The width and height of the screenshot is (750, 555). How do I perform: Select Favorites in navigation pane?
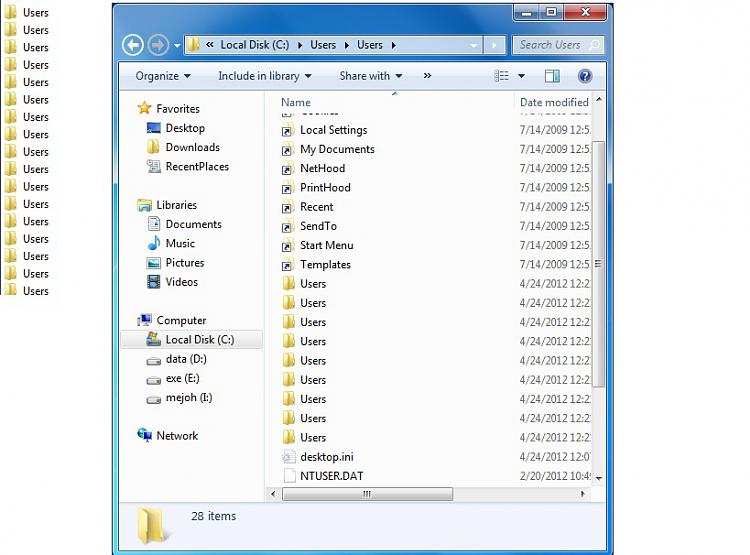pos(177,109)
